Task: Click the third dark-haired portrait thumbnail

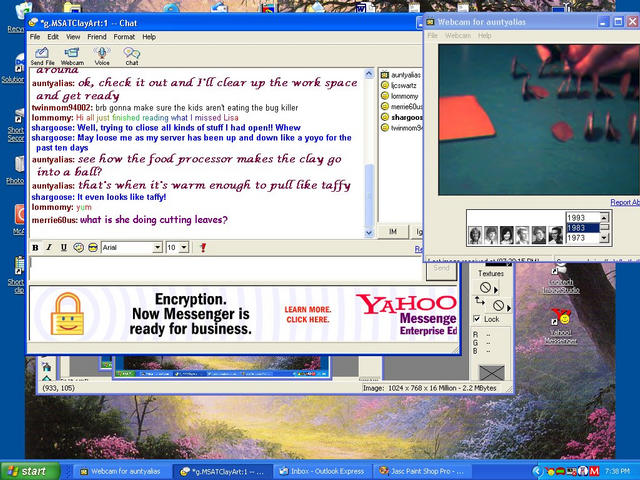Action: [x=507, y=236]
